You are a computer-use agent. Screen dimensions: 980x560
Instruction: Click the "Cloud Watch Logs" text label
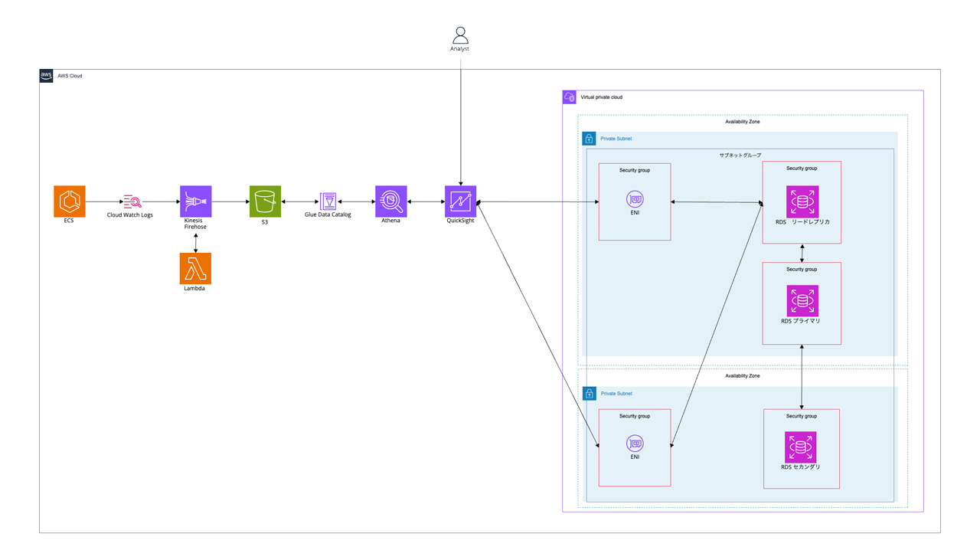(130, 215)
